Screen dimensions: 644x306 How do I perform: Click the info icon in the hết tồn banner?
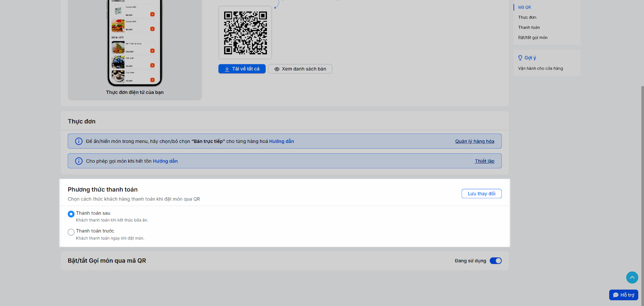[x=79, y=161]
